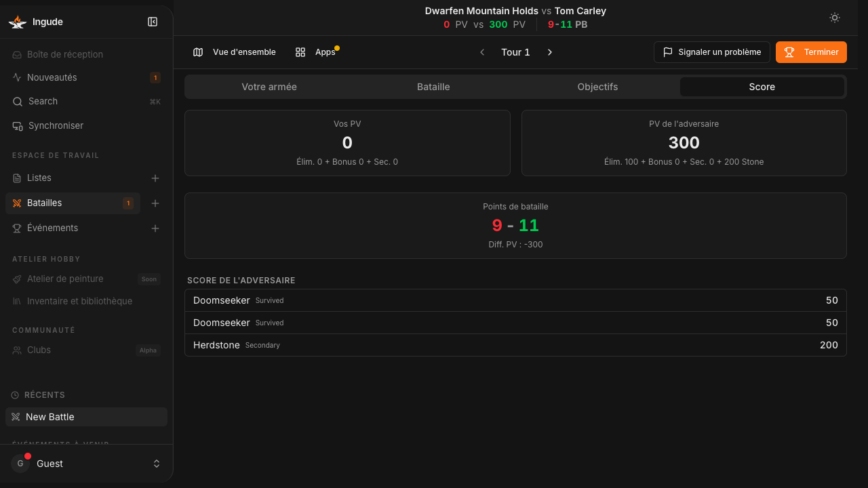Open Synchroniser in sidebar
Image resolution: width=868 pixels, height=488 pixels.
click(x=86, y=126)
